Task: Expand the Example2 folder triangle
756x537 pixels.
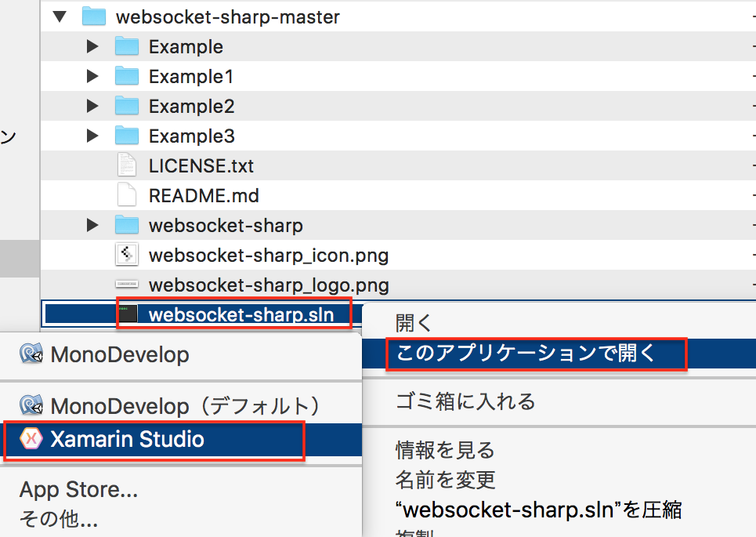Action: [x=92, y=106]
